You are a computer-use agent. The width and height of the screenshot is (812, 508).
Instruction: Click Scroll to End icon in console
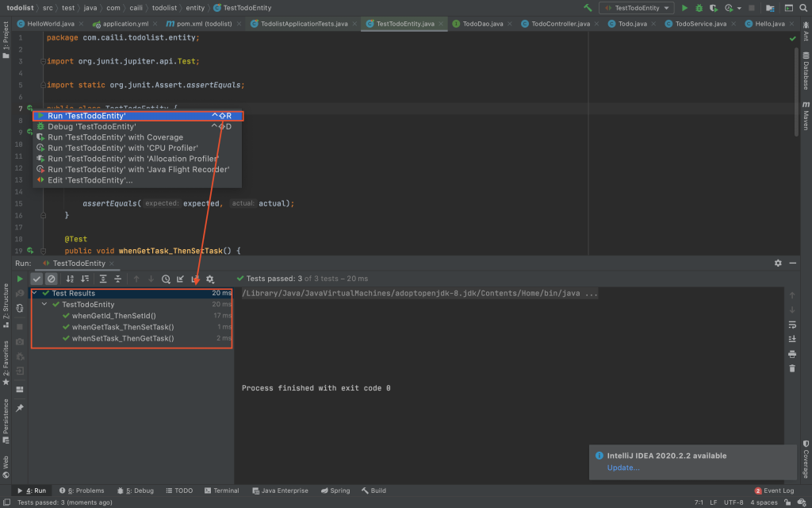[792, 339]
